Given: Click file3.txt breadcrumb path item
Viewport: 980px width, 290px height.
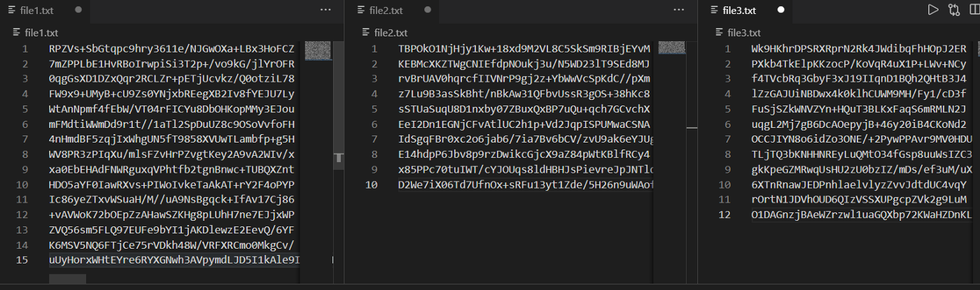Looking at the screenshot, I should (743, 32).
